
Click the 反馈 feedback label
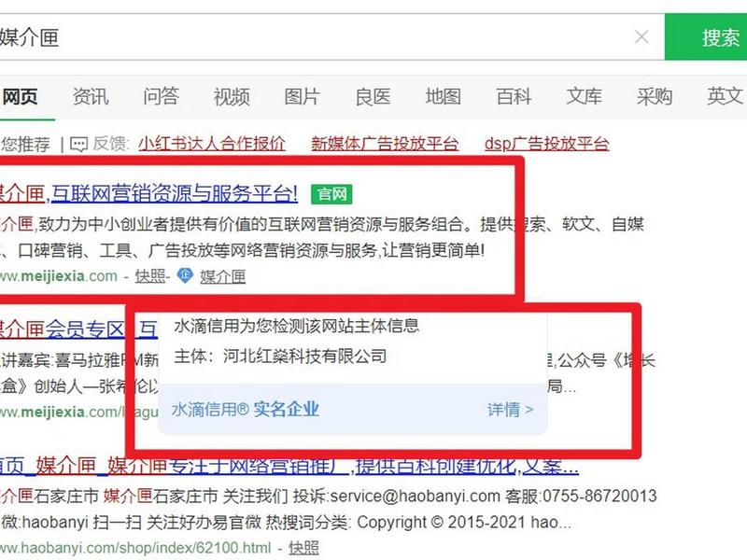pyautogui.click(x=110, y=144)
